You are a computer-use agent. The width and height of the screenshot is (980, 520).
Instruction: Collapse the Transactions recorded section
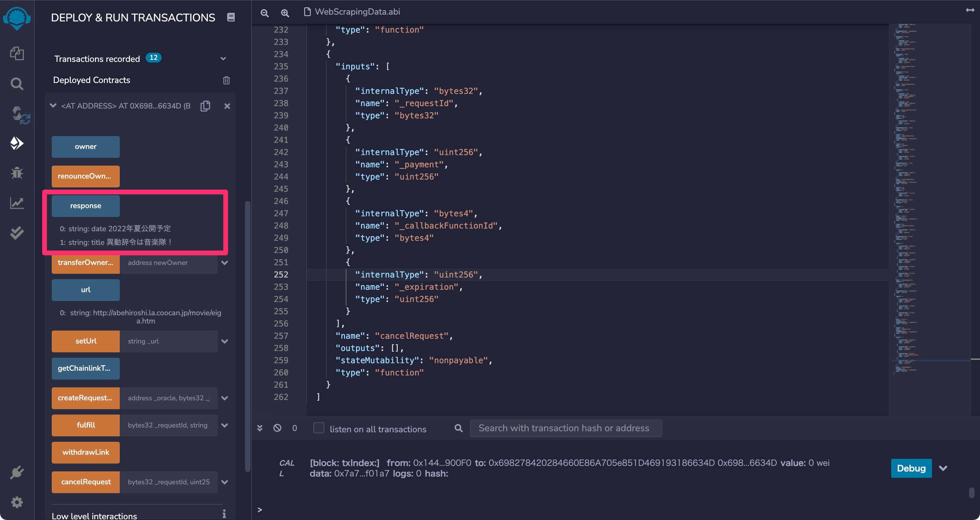pos(223,58)
